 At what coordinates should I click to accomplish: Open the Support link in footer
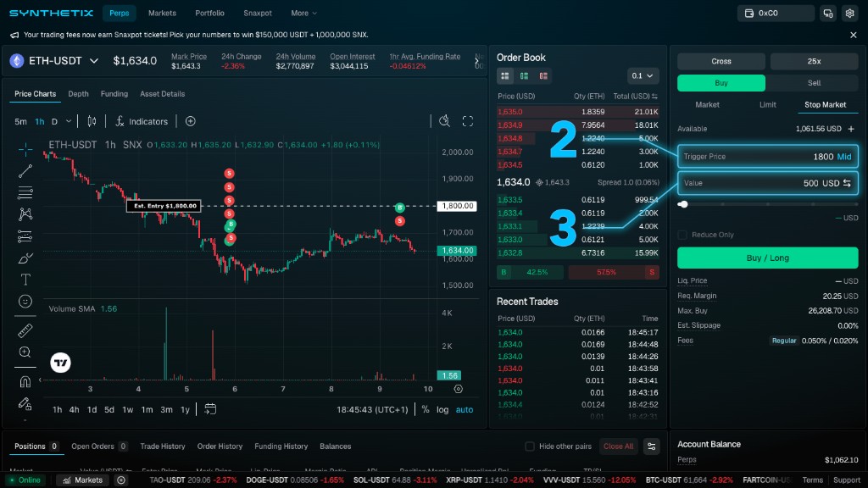point(847,480)
